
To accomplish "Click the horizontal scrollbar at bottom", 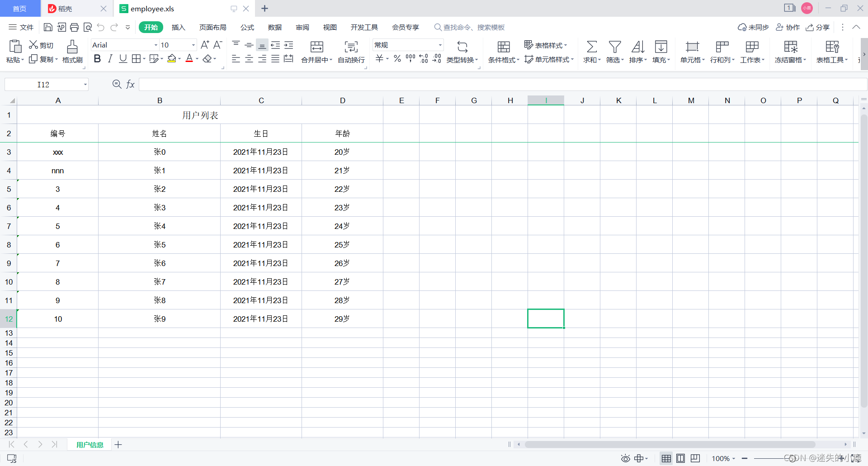I will [670, 444].
